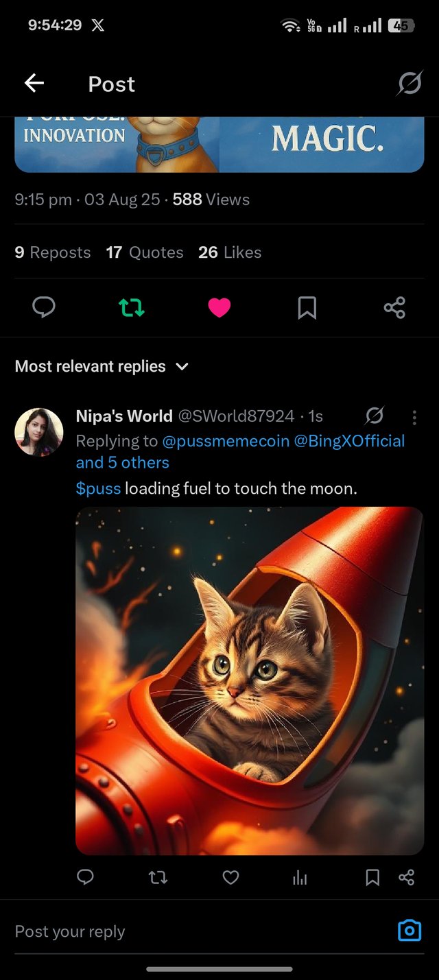The image size is (439, 980).
Task: Open the @BingXOfficial mention link
Action: pos(349,440)
